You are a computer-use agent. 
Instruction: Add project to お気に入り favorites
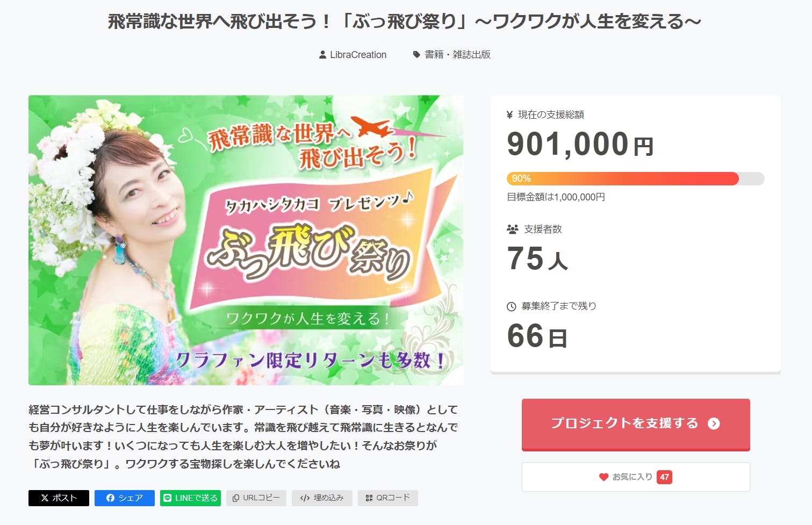point(635,477)
